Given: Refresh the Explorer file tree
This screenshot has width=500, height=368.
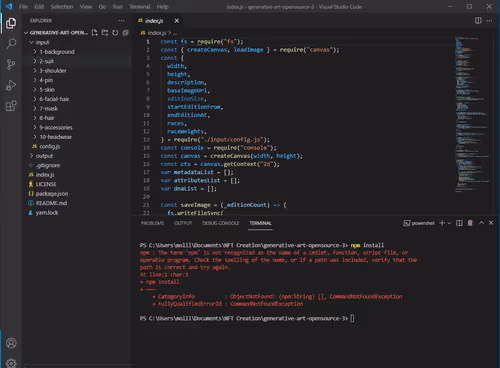Looking at the screenshot, I should [x=115, y=33].
